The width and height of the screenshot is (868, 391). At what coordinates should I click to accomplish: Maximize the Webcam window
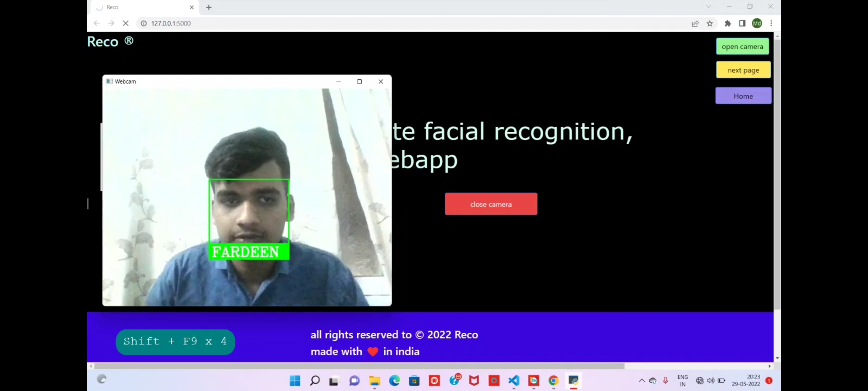[359, 81]
